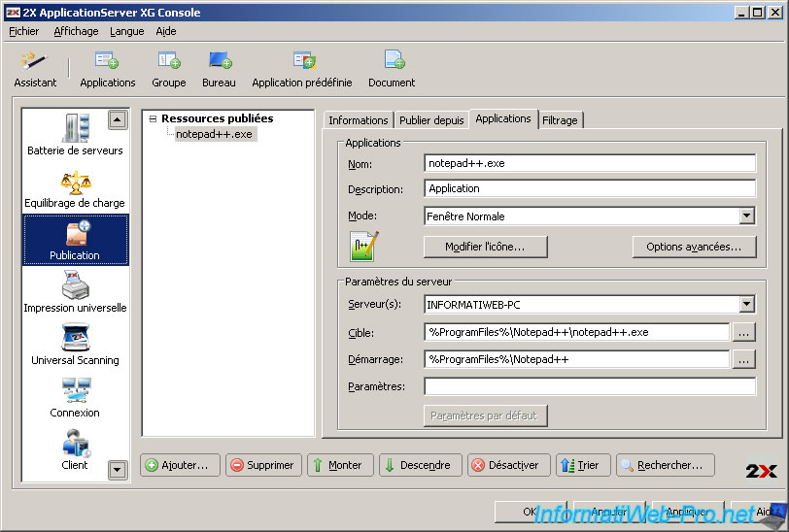Expand the Mode dropdown

746,216
